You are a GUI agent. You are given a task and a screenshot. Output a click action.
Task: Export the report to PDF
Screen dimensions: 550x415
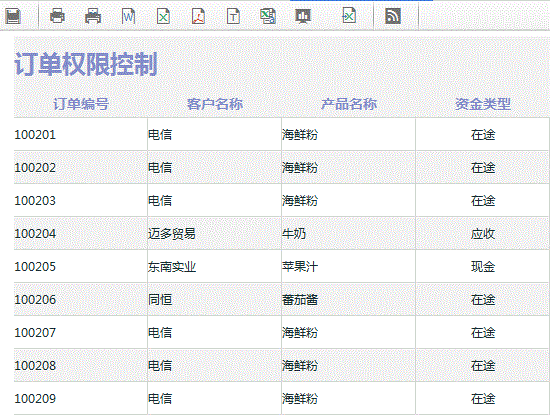[x=199, y=16]
